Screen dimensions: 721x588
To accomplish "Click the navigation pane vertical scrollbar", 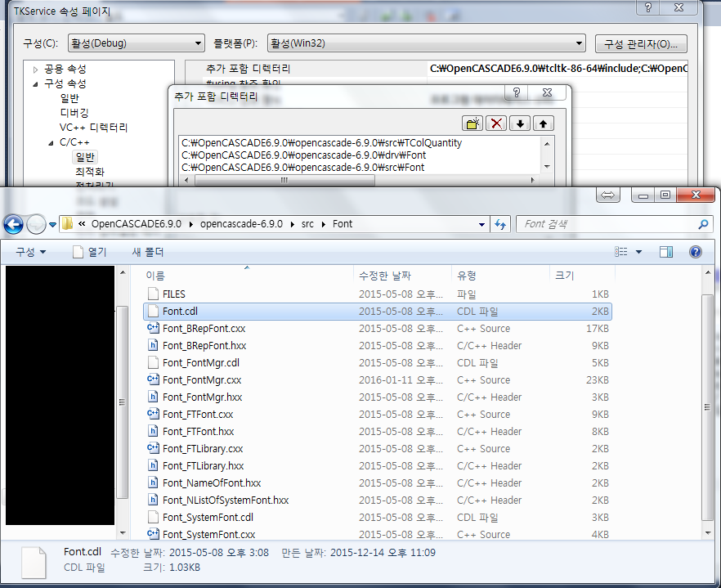I will (x=122, y=402).
